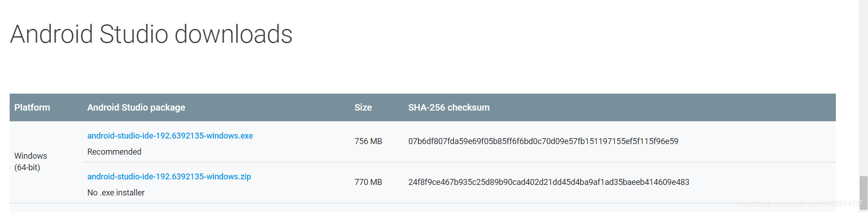The width and height of the screenshot is (868, 212).
Task: Click the blank header area right of SHA-256 checksum
Action: (x=663, y=107)
